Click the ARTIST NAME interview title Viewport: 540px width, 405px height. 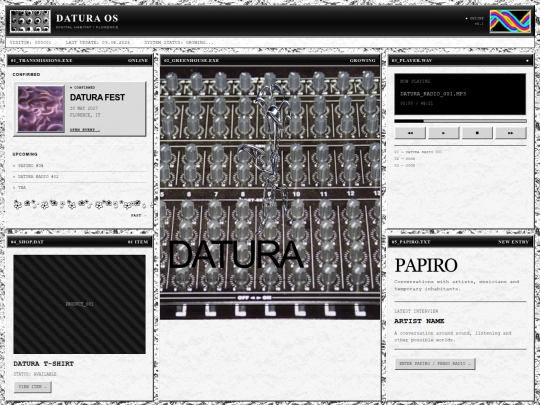pos(419,321)
